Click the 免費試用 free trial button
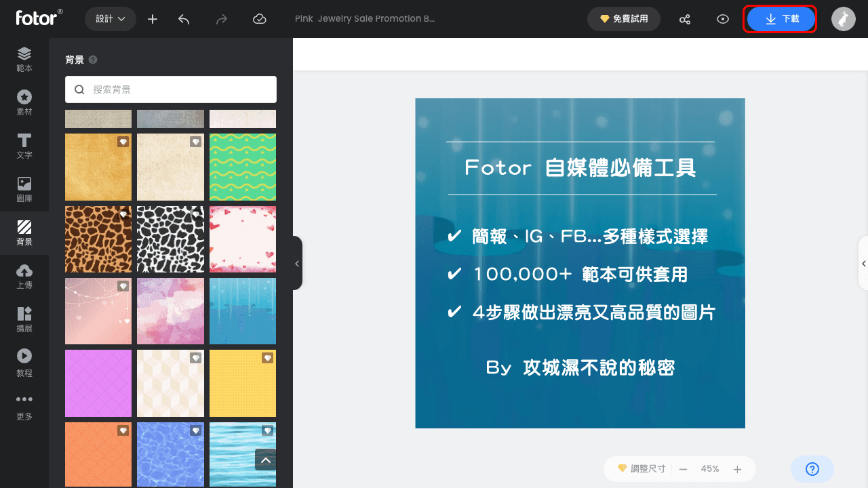 click(624, 19)
